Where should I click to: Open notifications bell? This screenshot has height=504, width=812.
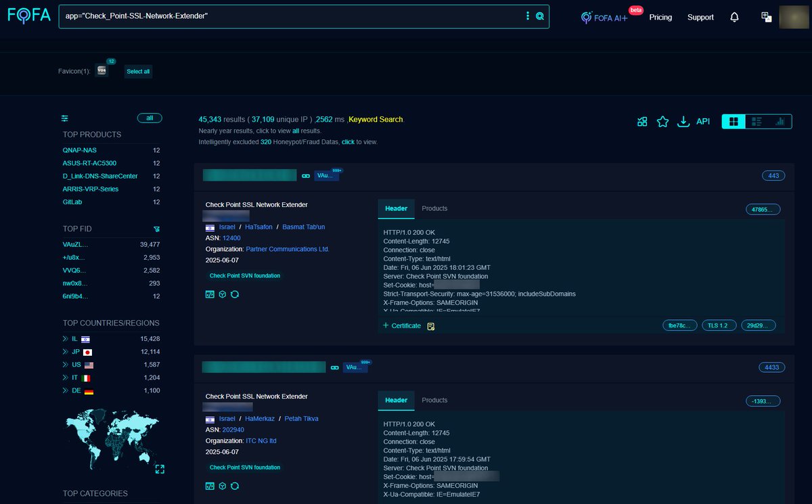[734, 17]
